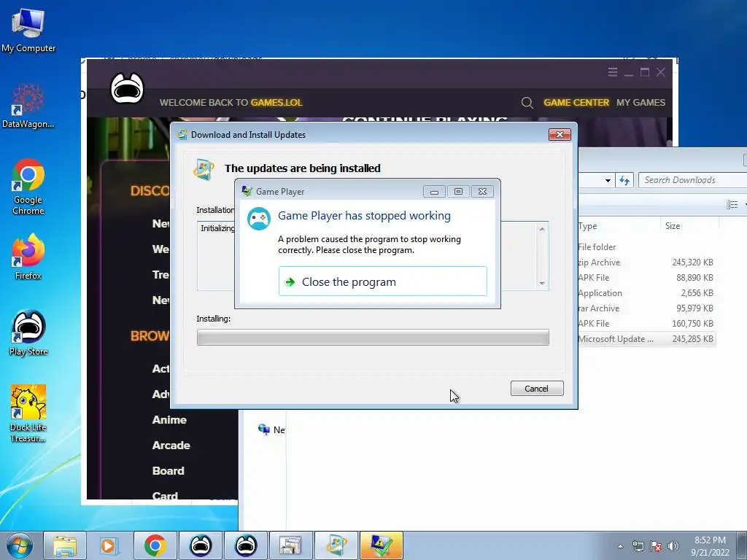Change view icon in Explorer toolbar
The image size is (747, 560).
coord(732,205)
